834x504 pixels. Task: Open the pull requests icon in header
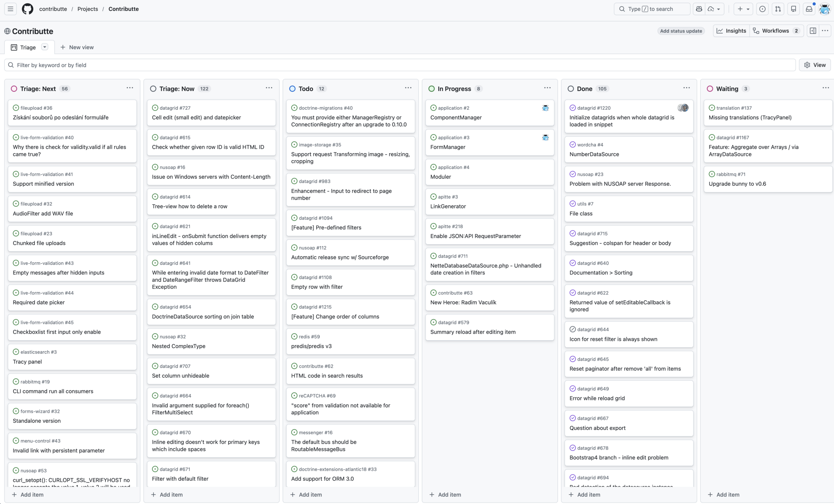[778, 9]
